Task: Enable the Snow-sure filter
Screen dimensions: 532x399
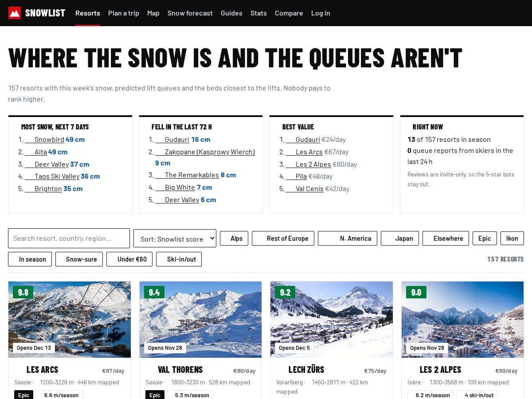Action: (x=79, y=259)
